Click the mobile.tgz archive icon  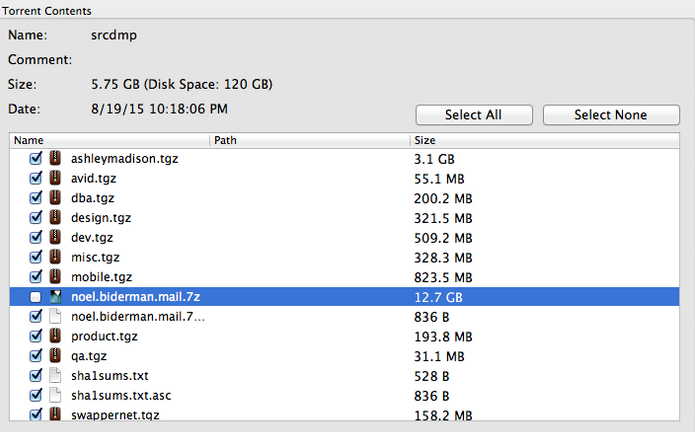[x=55, y=277]
